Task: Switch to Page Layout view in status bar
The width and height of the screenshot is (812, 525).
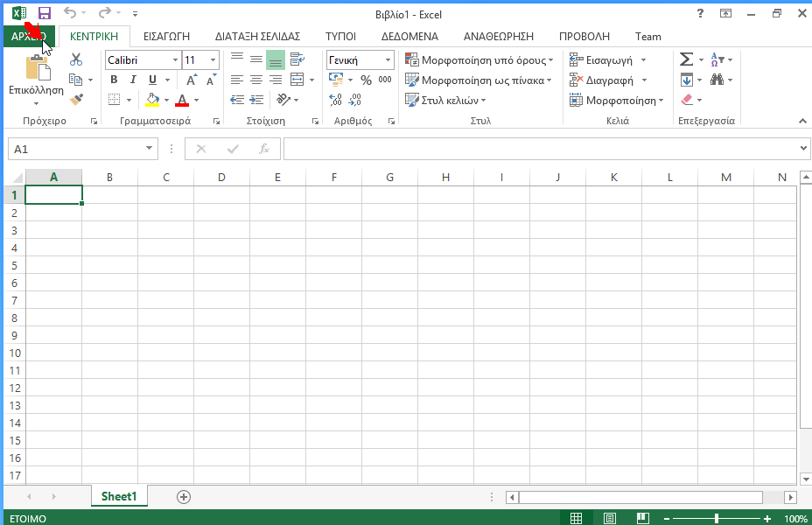Action: coord(610,518)
